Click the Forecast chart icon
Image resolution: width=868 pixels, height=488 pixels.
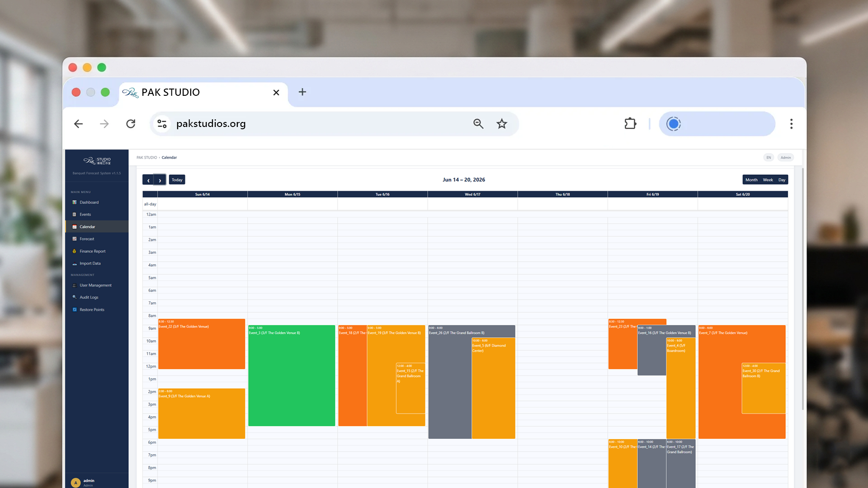point(75,239)
